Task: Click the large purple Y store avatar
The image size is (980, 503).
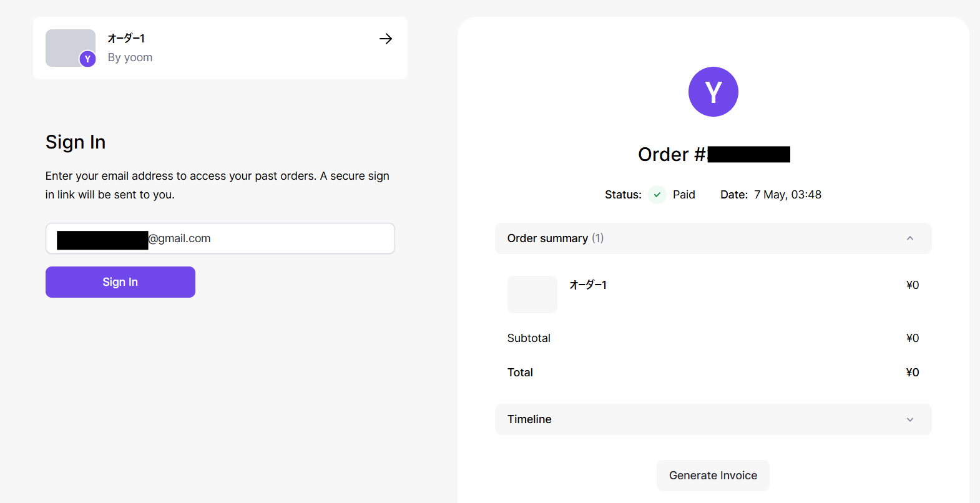Action: (x=713, y=92)
